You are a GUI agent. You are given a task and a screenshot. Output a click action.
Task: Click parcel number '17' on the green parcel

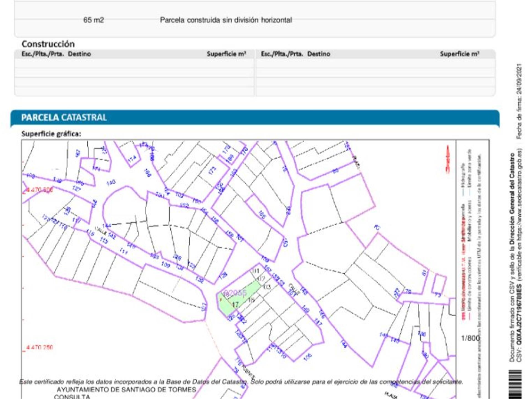point(235,304)
